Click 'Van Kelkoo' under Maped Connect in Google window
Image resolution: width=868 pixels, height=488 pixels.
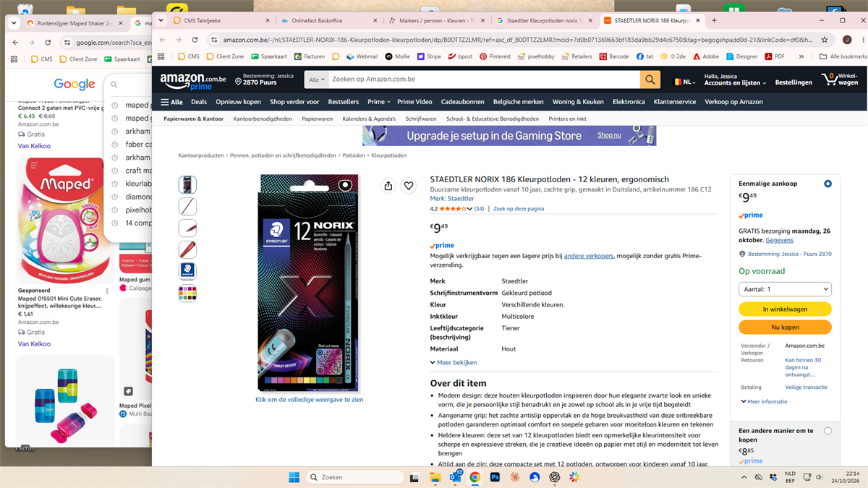(34, 146)
